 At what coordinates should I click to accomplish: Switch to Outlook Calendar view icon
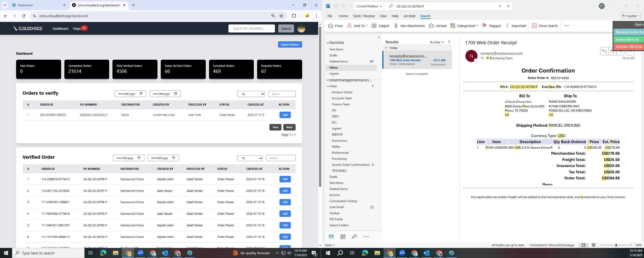[343, 237]
